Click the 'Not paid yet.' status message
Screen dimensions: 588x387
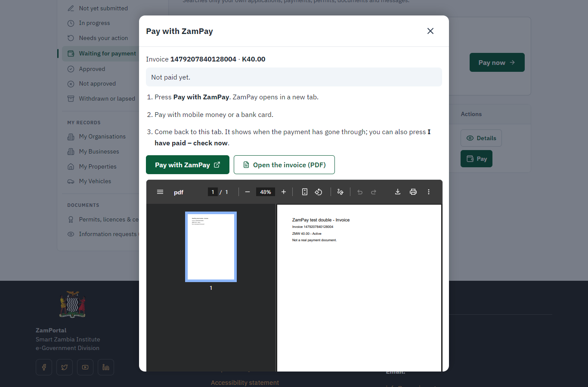point(294,77)
